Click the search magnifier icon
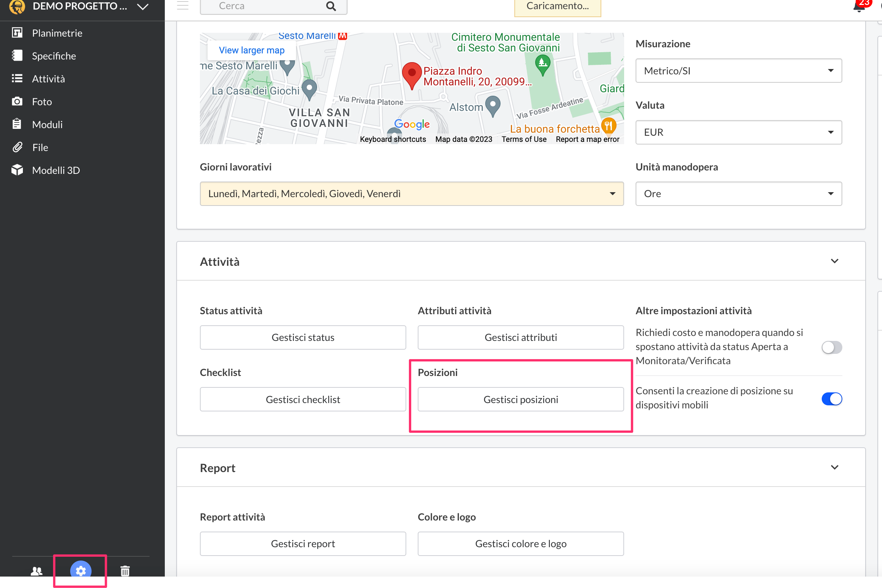Viewport: 882px width, 588px height. [331, 6]
